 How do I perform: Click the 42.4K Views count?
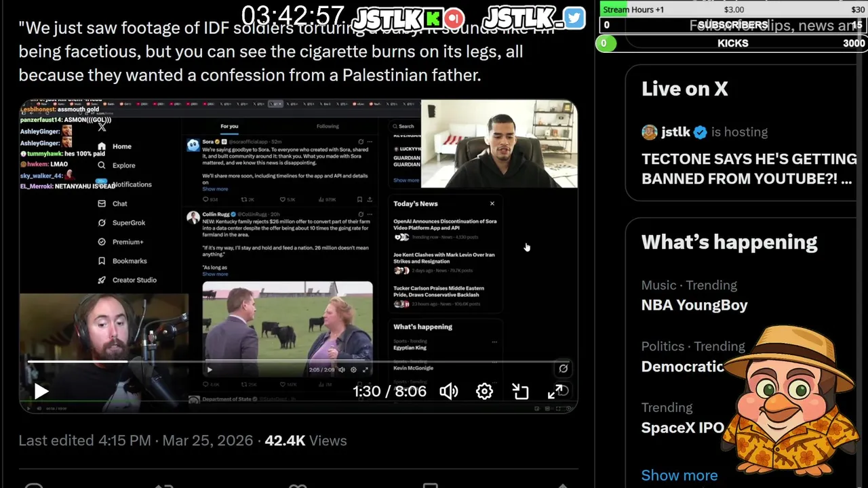click(306, 441)
